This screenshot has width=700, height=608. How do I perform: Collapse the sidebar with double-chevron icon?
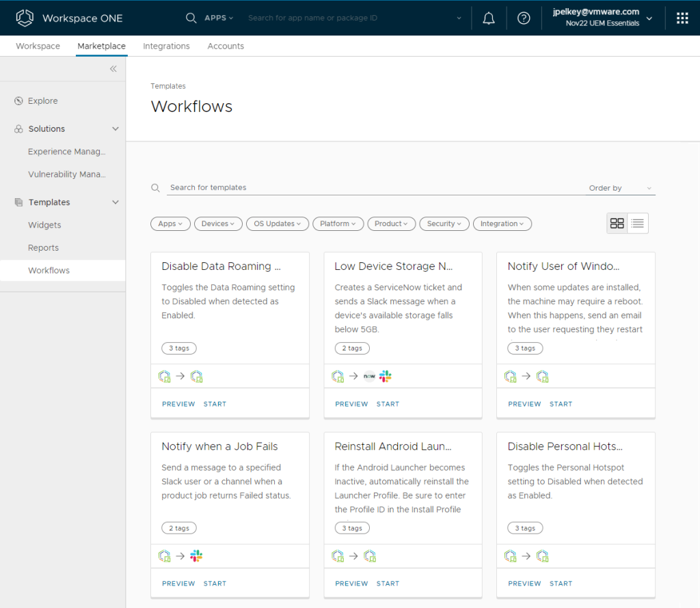113,69
